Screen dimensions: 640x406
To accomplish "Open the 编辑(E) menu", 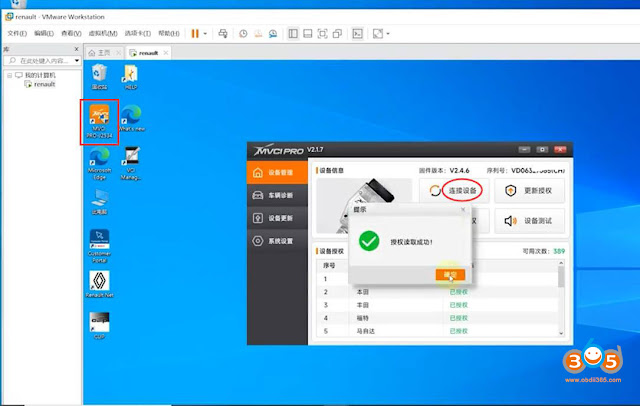I will 44,33.
